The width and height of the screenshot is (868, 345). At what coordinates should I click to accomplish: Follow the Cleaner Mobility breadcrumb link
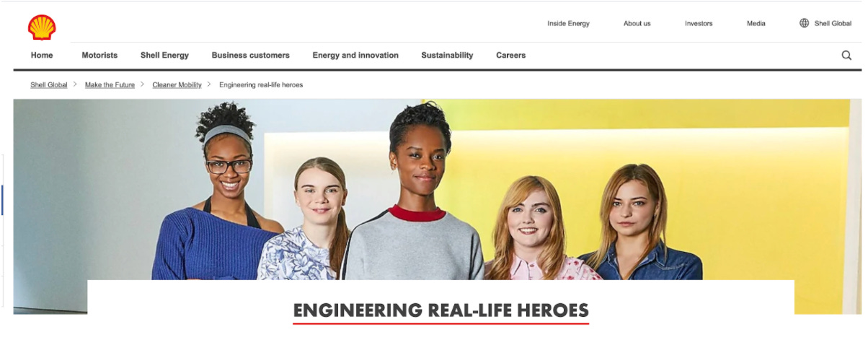tap(177, 84)
